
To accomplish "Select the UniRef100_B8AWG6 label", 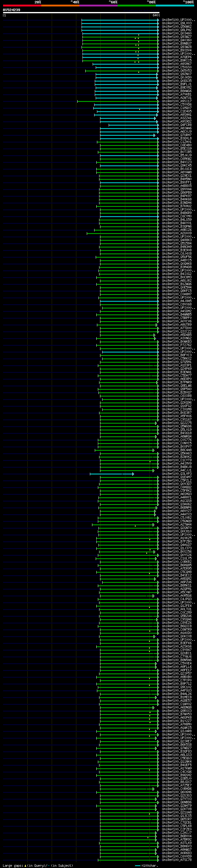I will [x=176, y=91].
